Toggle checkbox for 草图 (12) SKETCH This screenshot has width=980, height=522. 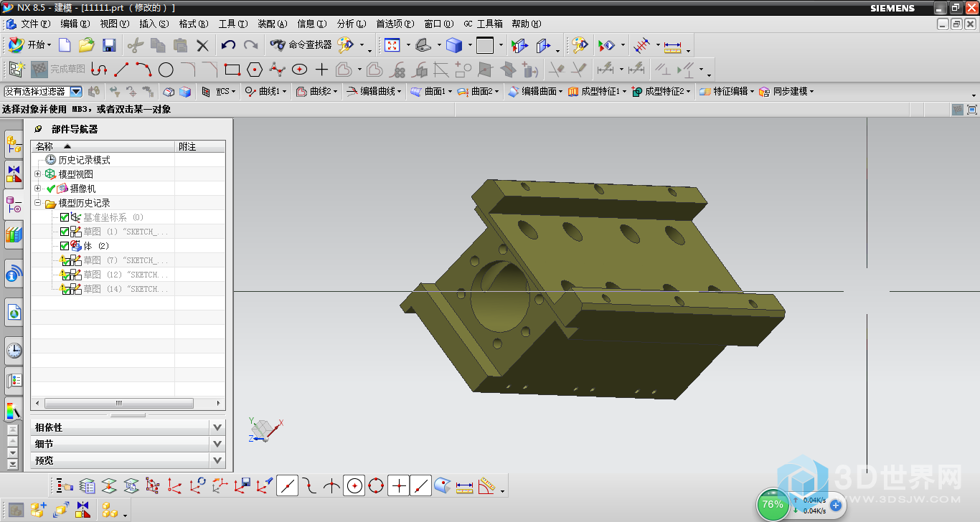tap(65, 275)
